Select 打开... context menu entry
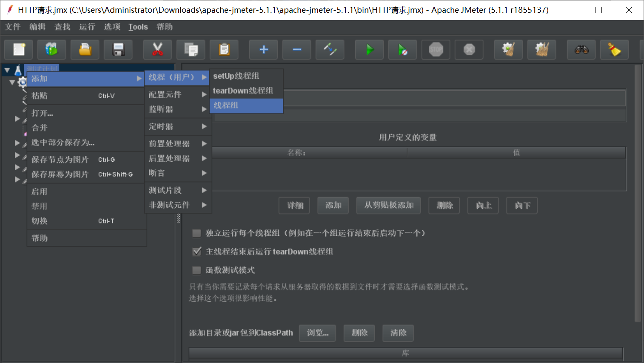 pyautogui.click(x=86, y=113)
